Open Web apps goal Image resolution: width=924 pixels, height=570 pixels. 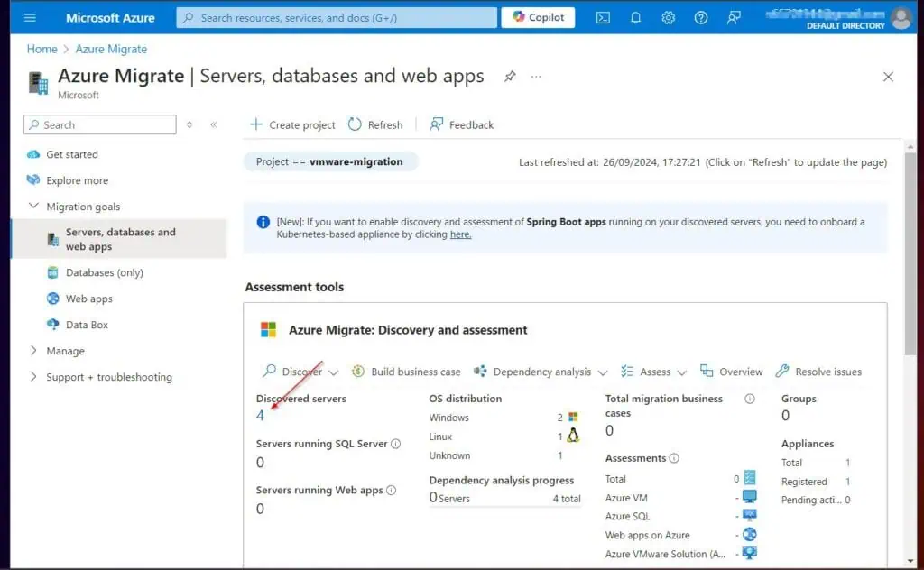coord(89,299)
